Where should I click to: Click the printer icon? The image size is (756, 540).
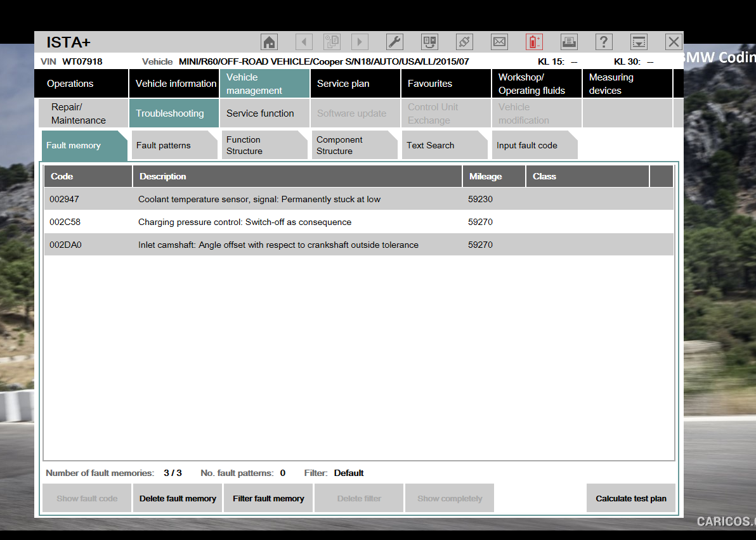pyautogui.click(x=569, y=42)
